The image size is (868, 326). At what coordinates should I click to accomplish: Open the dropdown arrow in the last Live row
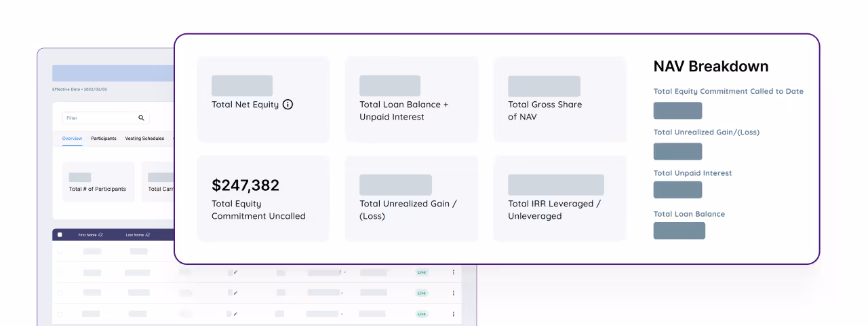pos(342,314)
